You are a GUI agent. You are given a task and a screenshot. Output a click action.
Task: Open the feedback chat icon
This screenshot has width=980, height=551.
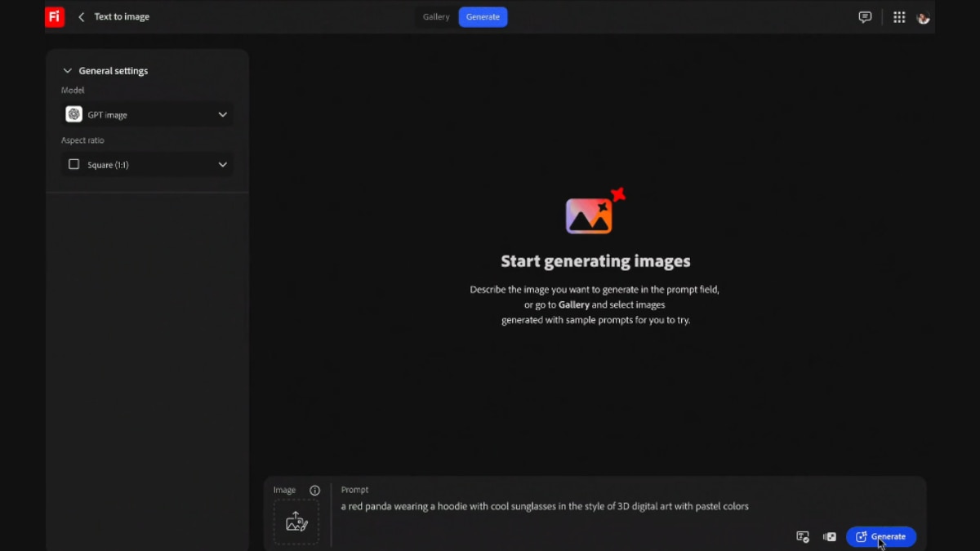(865, 16)
